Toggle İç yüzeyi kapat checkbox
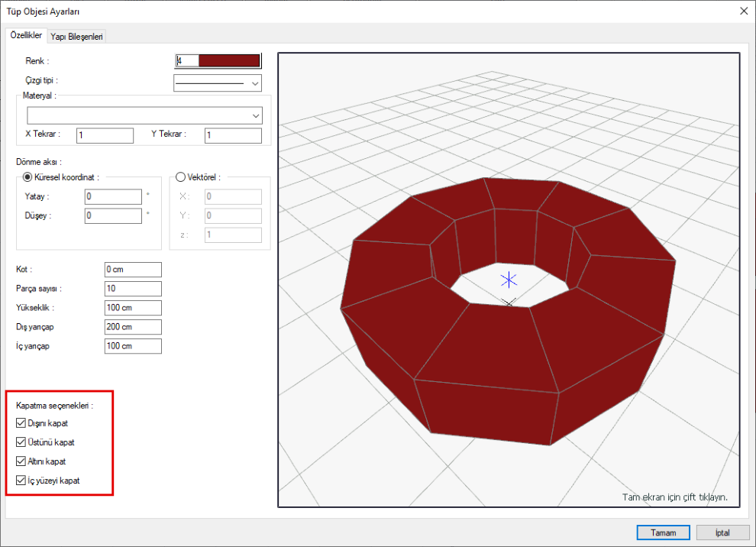This screenshot has width=756, height=547. coord(21,481)
